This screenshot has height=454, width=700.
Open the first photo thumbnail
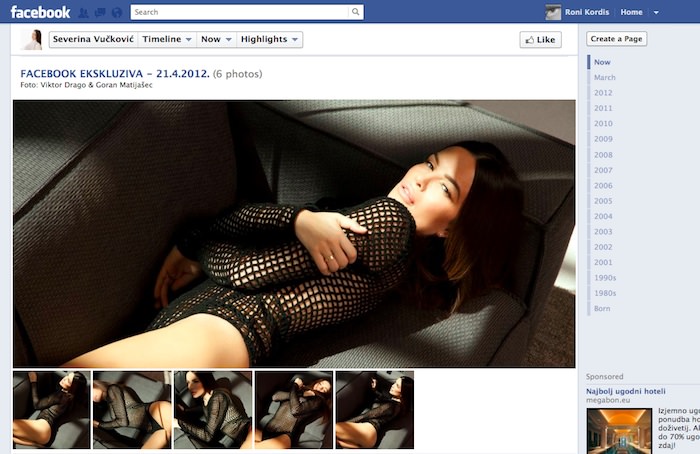(51, 410)
